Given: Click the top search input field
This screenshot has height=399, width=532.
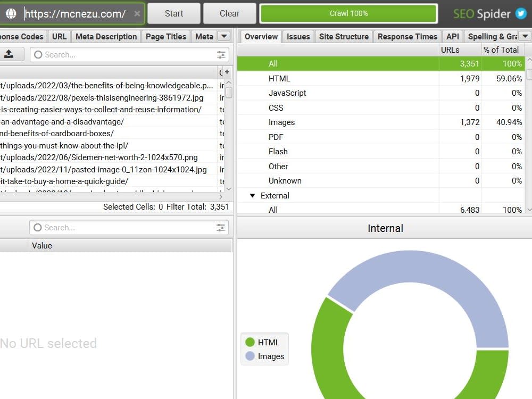Looking at the screenshot, I should [x=130, y=55].
